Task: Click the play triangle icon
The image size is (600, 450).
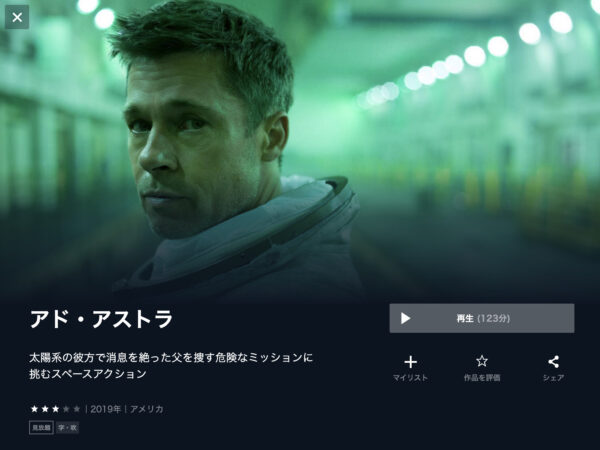Action: [405, 318]
